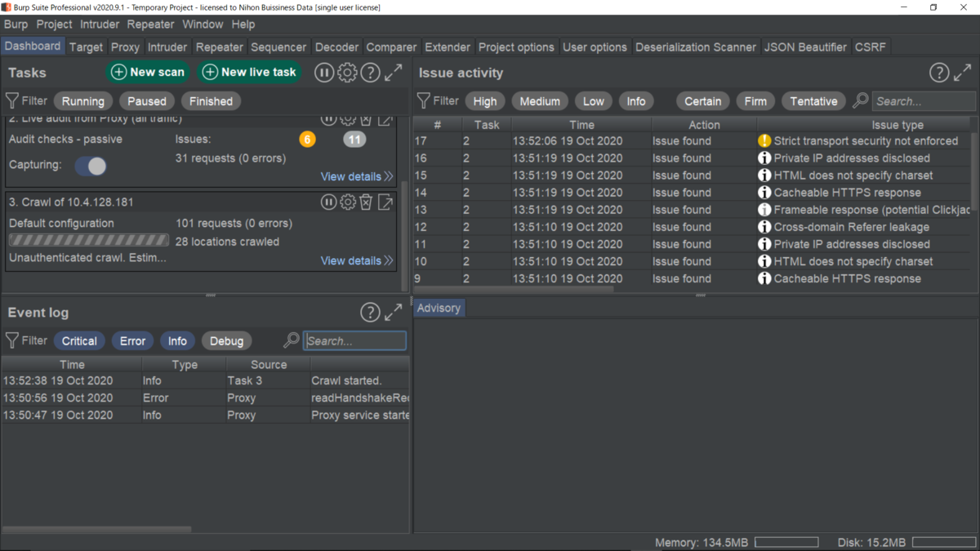Expand the Tasks panel to full view
This screenshot has width=980, height=551.
tap(394, 73)
